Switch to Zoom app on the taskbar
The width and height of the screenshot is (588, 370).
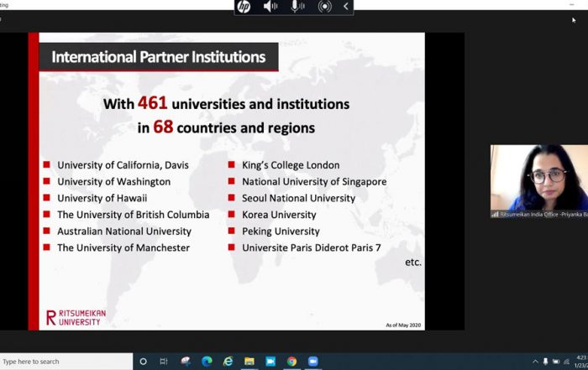[x=312, y=362]
